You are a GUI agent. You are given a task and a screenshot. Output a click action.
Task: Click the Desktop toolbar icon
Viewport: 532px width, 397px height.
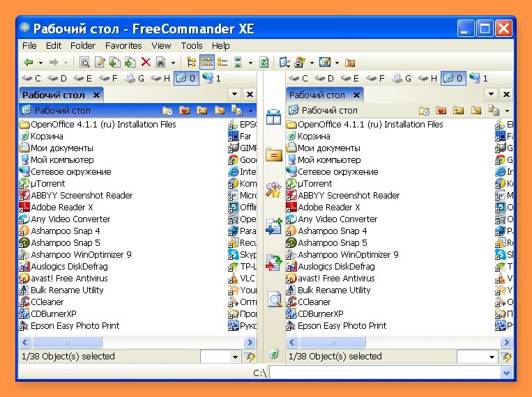284,63
